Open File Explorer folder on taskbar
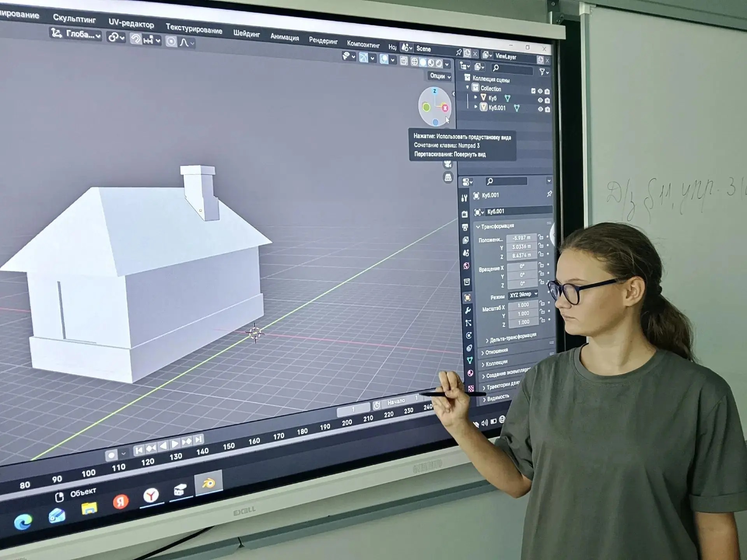This screenshot has height=560, width=747. (89, 509)
